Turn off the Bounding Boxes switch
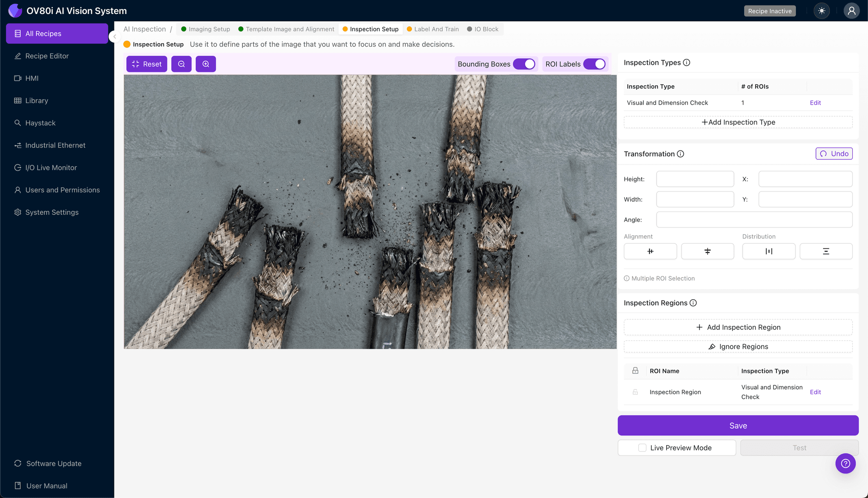 click(524, 64)
